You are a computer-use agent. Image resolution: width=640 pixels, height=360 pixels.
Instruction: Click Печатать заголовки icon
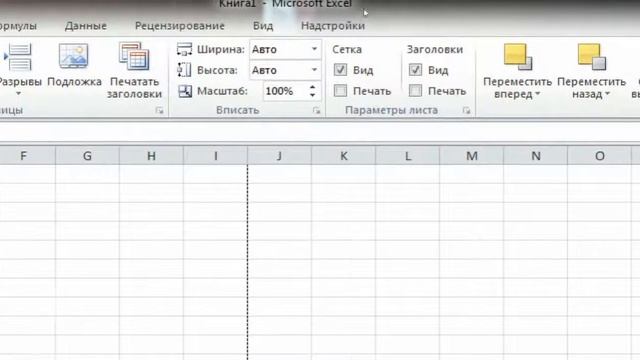click(x=134, y=56)
